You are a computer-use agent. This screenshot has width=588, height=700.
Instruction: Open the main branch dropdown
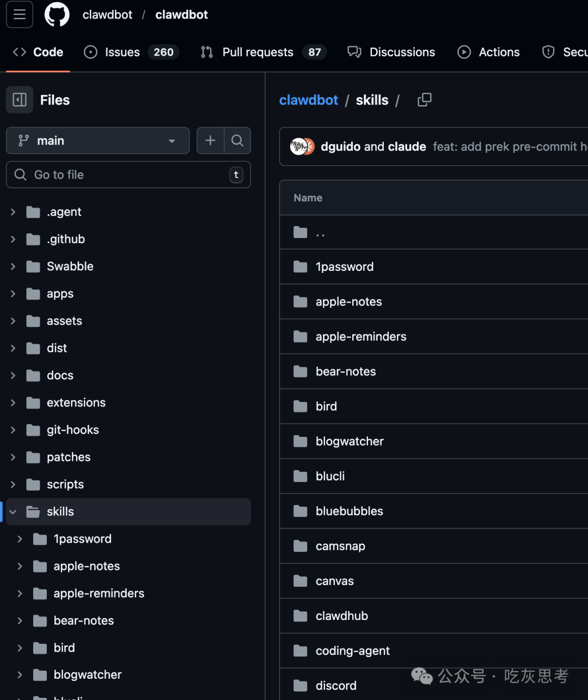(x=97, y=141)
